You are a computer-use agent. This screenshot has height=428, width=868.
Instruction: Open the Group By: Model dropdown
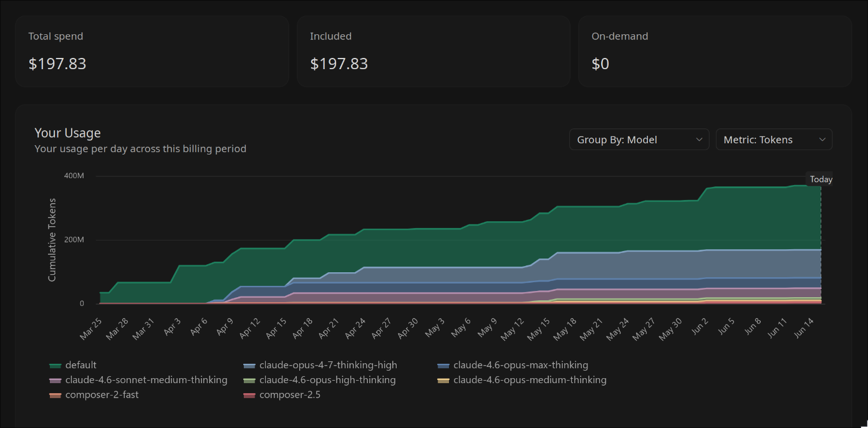point(639,140)
